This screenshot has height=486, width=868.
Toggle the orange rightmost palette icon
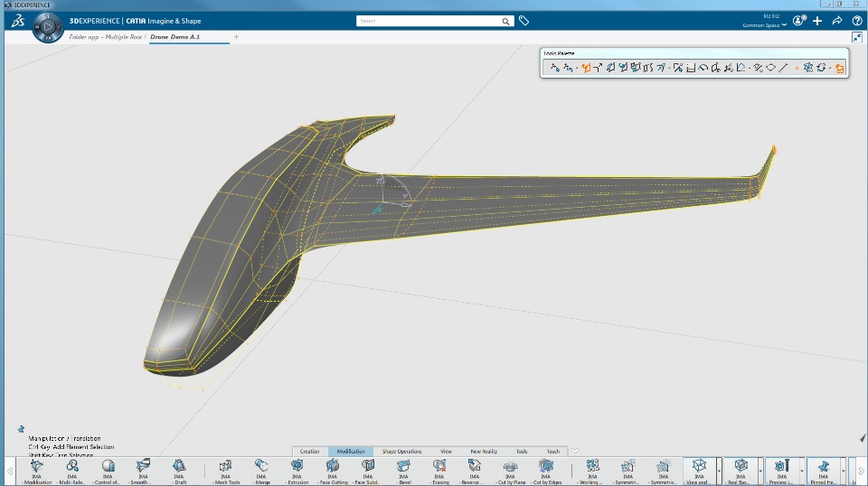840,68
